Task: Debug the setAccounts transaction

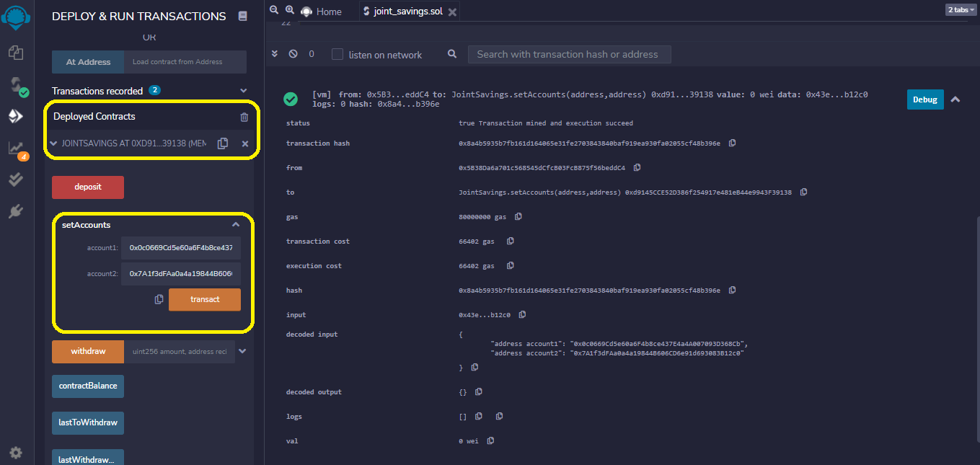Action: click(x=925, y=99)
